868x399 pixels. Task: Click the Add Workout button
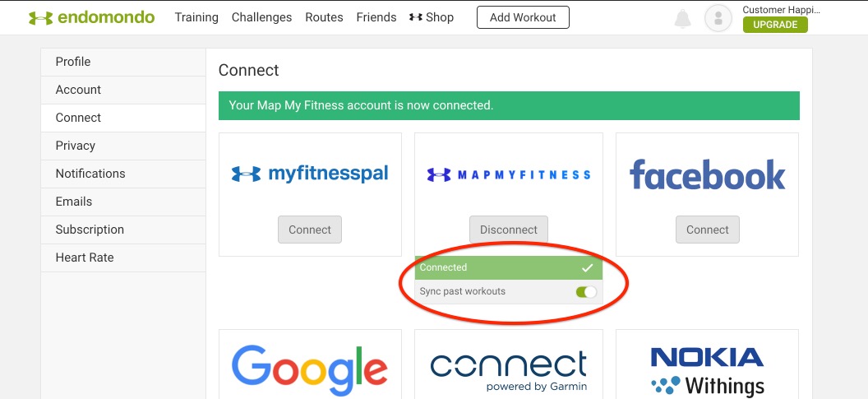pos(523,17)
